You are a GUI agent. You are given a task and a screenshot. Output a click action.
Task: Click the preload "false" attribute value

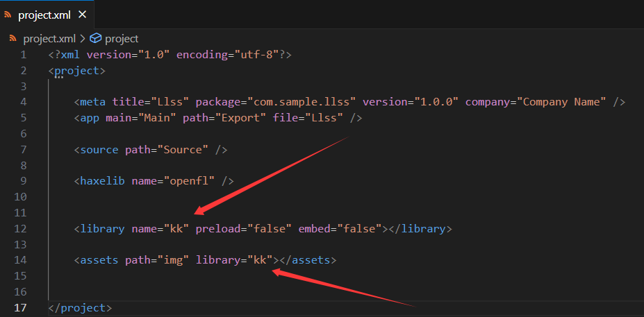pos(270,228)
